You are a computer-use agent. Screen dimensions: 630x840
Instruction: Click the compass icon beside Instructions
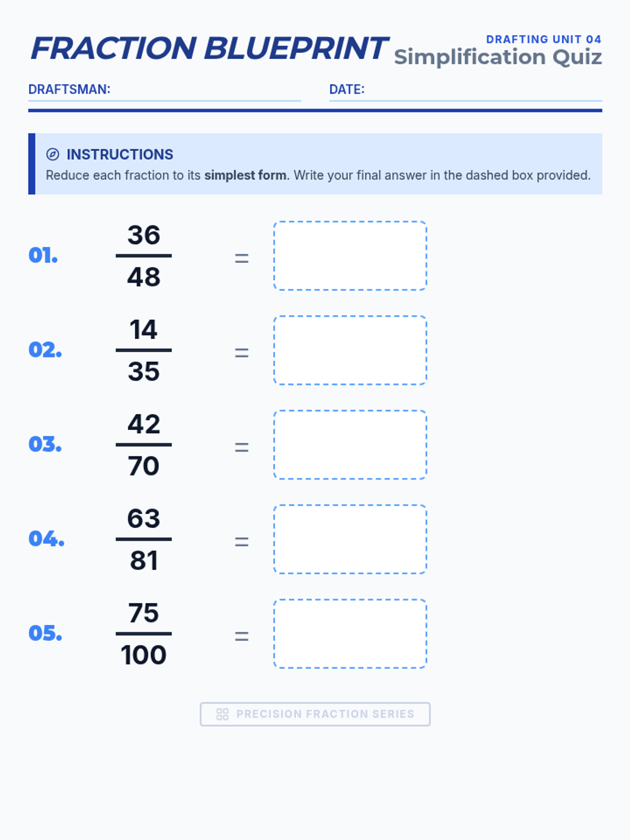click(52, 154)
